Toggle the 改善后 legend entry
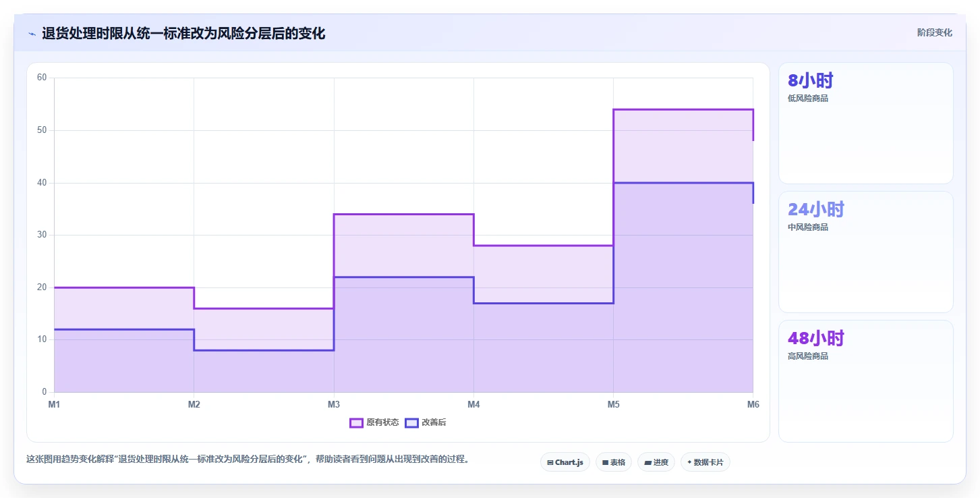 [x=426, y=422]
